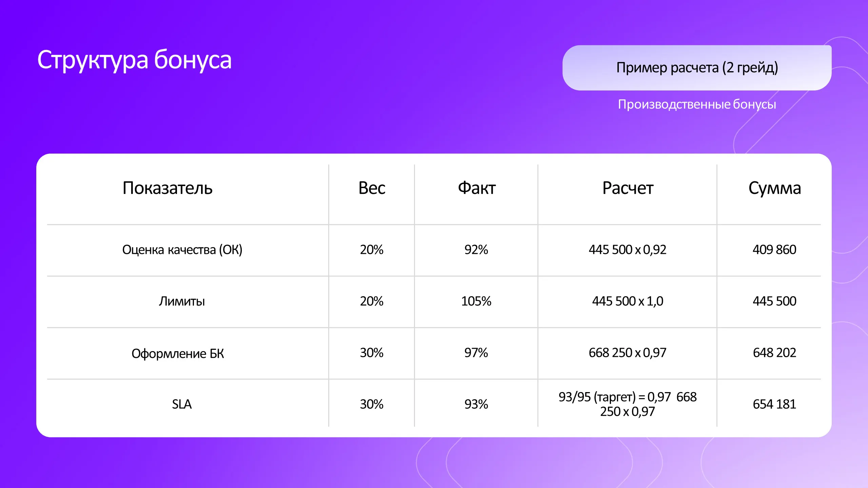The image size is (868, 488).
Task: Select the "Сумма" column header
Action: coord(774,188)
